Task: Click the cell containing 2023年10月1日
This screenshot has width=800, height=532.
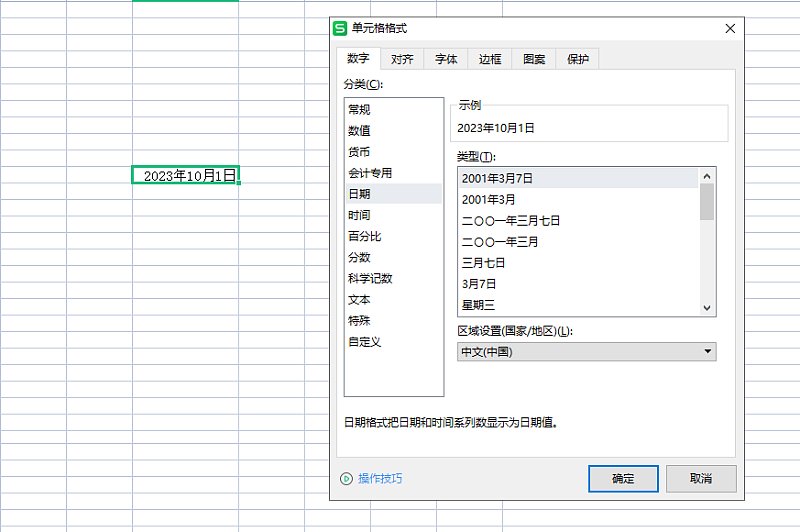Action: point(186,176)
